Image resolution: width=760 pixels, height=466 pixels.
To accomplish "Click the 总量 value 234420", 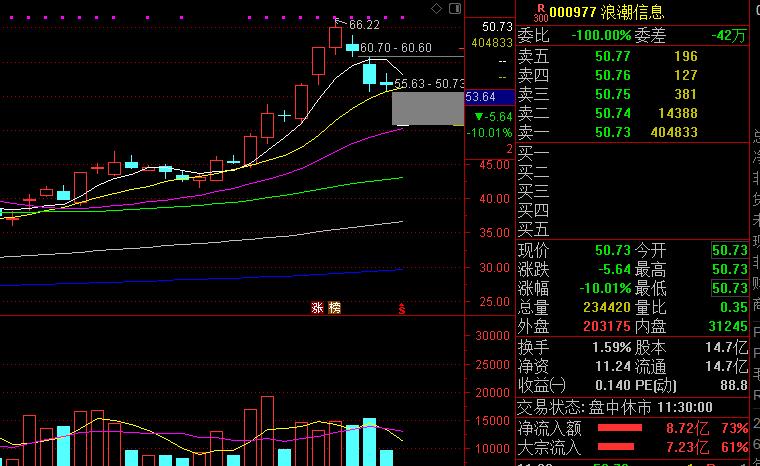I will 607,307.
